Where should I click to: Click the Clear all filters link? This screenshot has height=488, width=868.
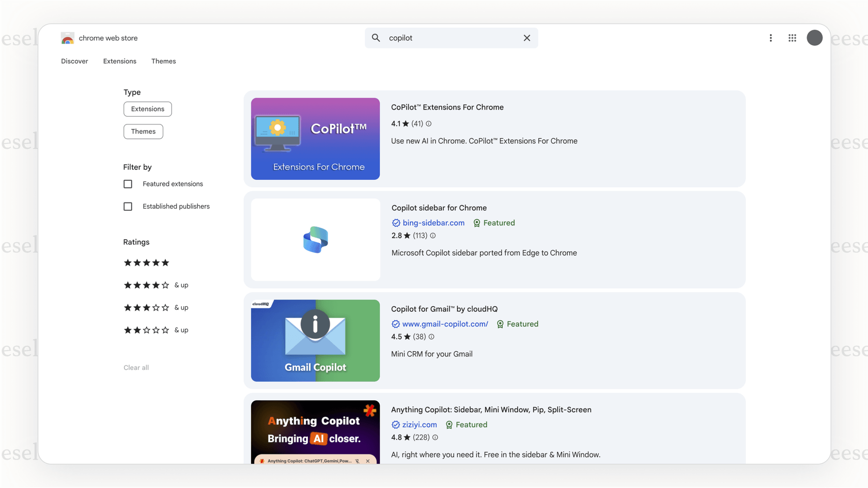point(136,367)
